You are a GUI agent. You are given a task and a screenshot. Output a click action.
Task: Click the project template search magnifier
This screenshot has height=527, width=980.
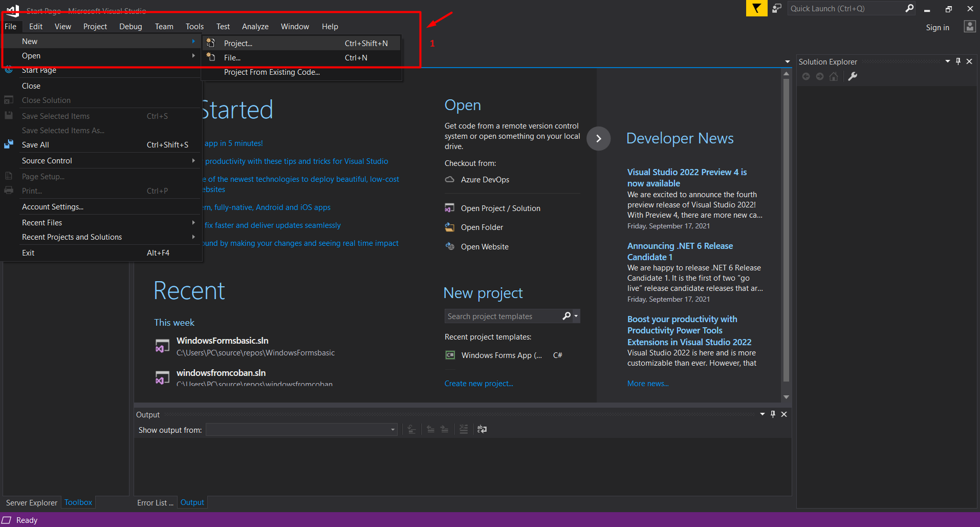click(x=566, y=316)
